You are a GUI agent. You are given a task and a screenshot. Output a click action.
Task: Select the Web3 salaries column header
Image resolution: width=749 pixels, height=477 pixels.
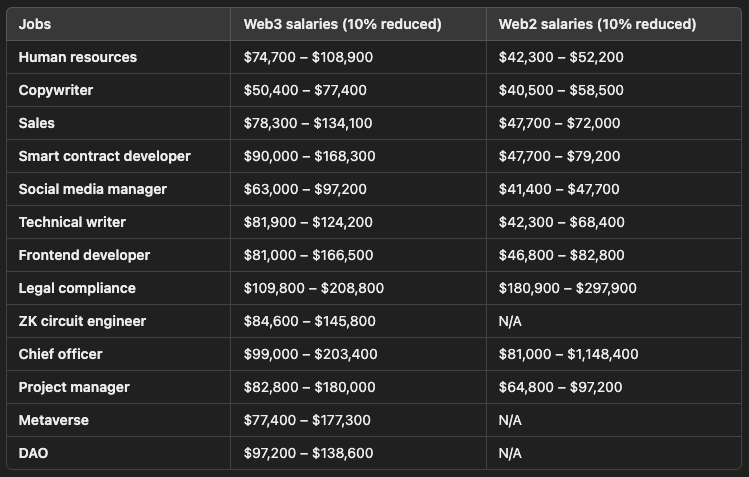coord(342,24)
